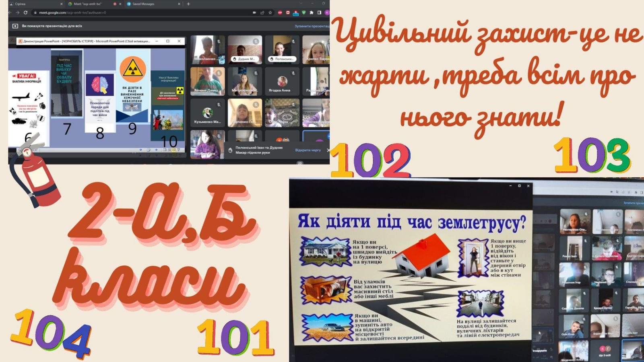Switch to the Saved Messages tab
Image resolution: width=644 pixels, height=362 pixels.
[143, 4]
